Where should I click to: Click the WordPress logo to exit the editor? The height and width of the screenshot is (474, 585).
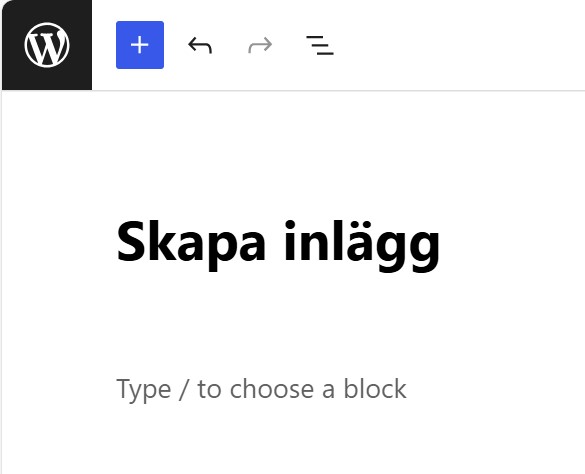click(47, 45)
